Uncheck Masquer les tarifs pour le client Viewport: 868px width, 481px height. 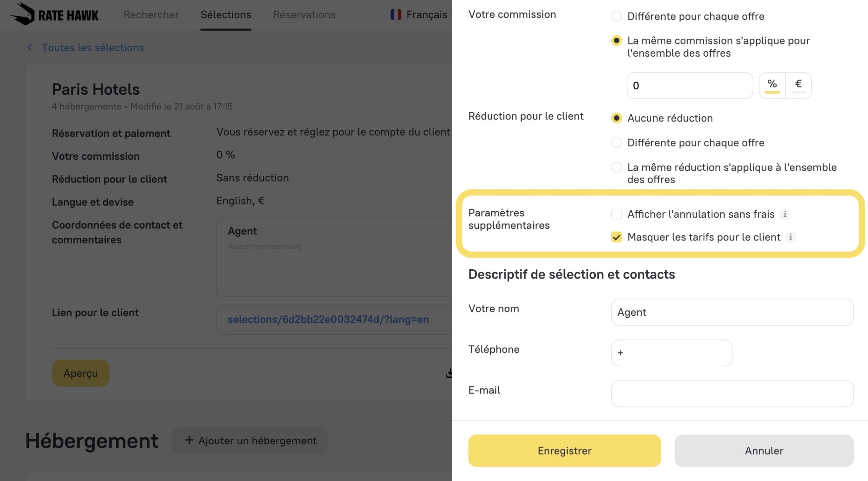tap(616, 237)
